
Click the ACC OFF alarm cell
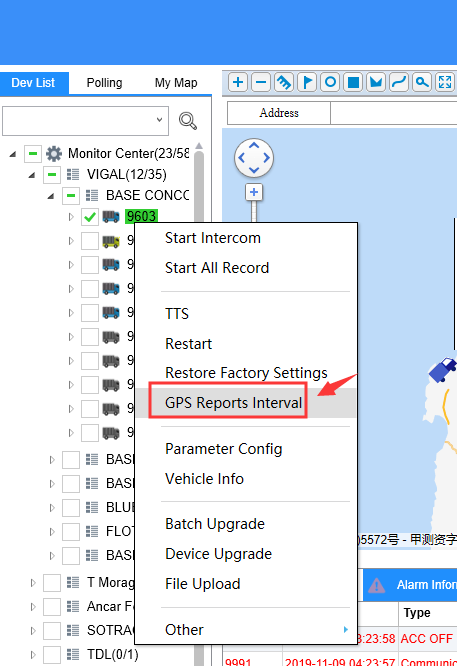coord(427,638)
